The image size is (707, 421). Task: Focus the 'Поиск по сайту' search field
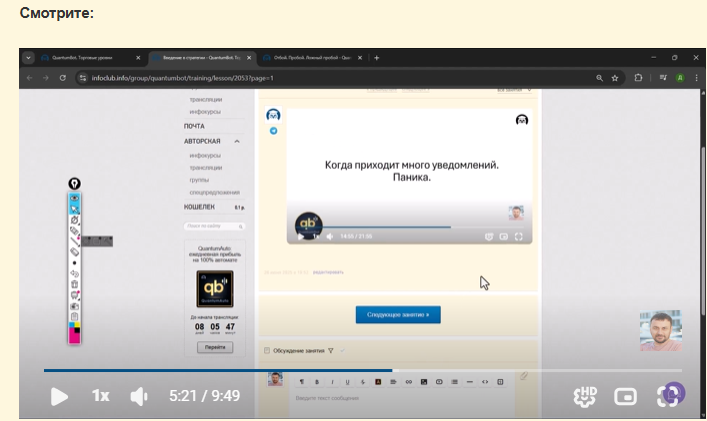click(x=214, y=226)
